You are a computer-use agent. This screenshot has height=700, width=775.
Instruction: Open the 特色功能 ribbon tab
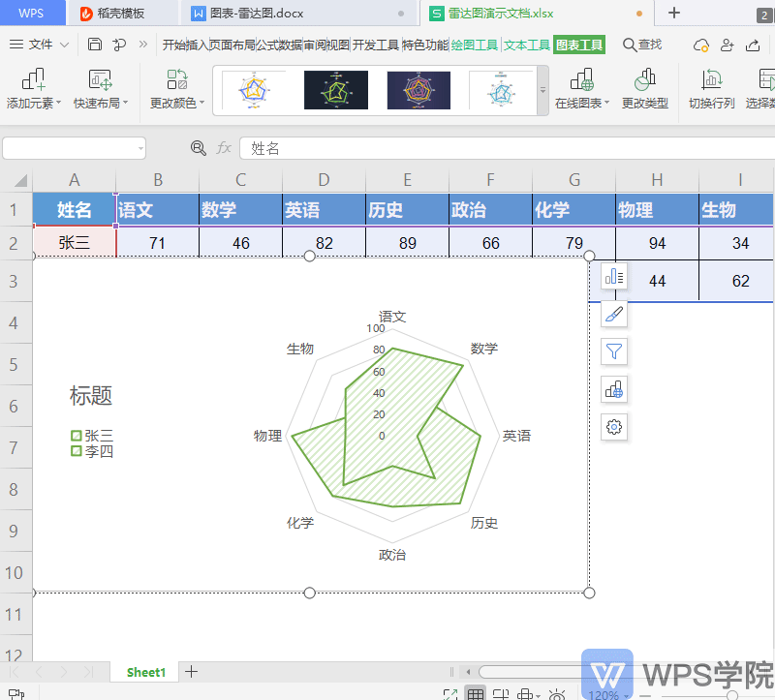coord(425,45)
